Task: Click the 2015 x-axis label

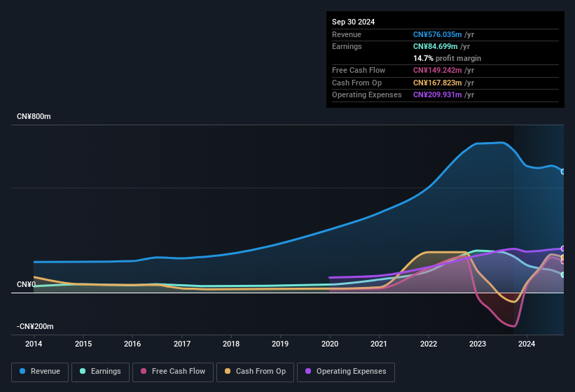Action: 83,344
